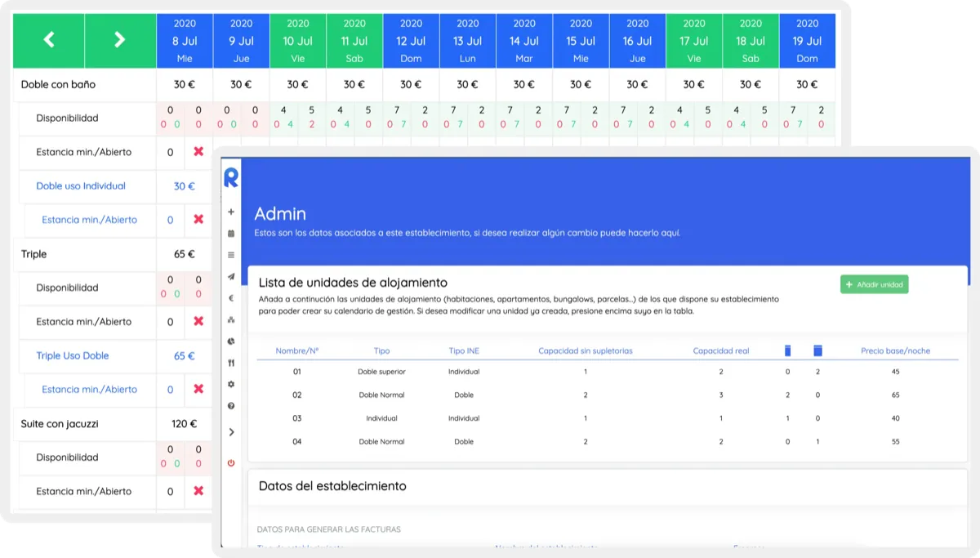Select the paper plane icon in sidebar
Image resolution: width=980 pixels, height=558 pixels.
[x=231, y=277]
